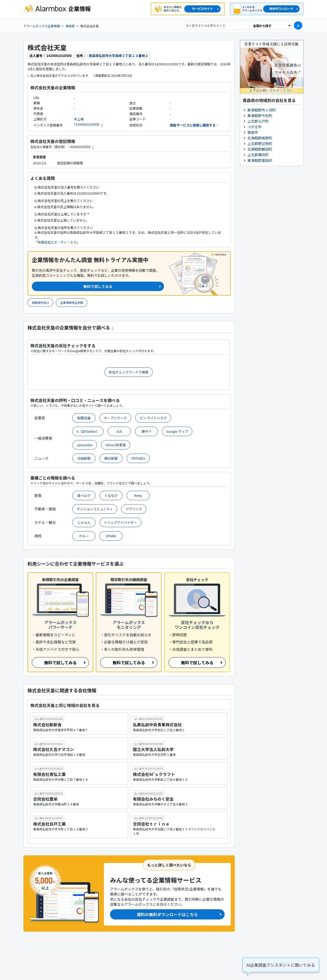Open the Jpnumber button

point(85,445)
